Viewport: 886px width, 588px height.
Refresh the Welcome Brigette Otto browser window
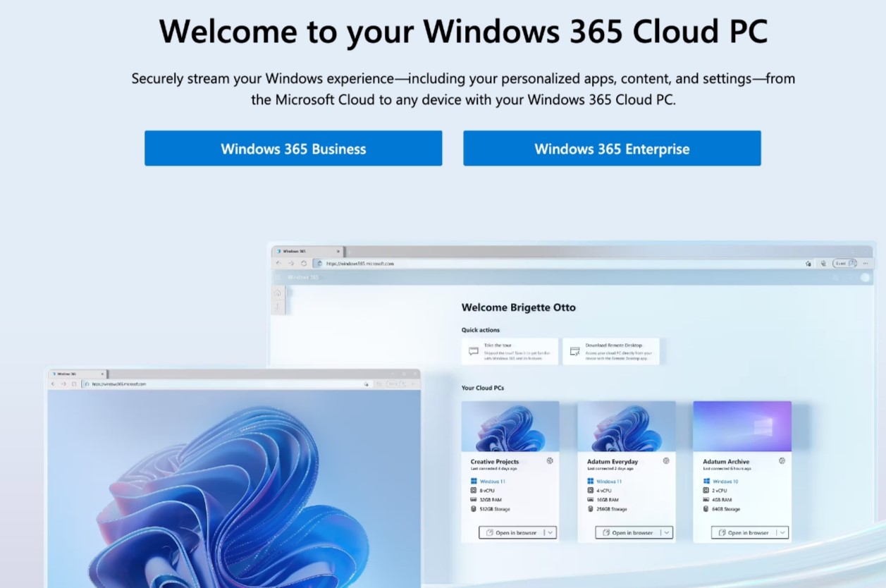tap(303, 263)
